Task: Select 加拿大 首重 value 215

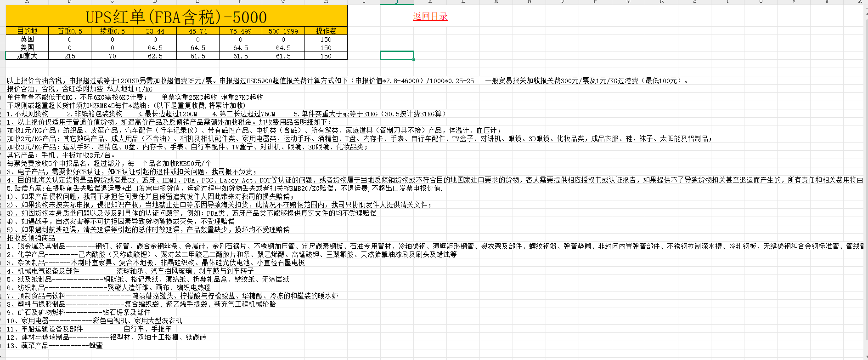Action: click(x=70, y=56)
